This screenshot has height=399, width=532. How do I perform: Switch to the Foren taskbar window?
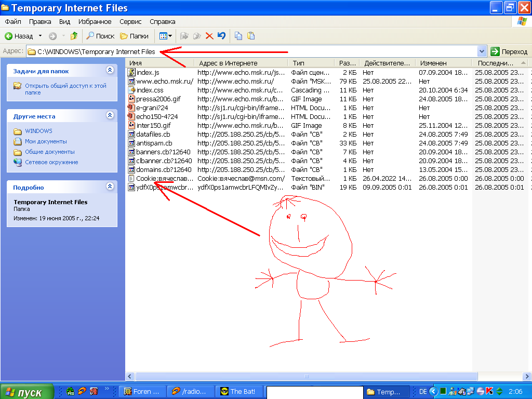(x=142, y=392)
